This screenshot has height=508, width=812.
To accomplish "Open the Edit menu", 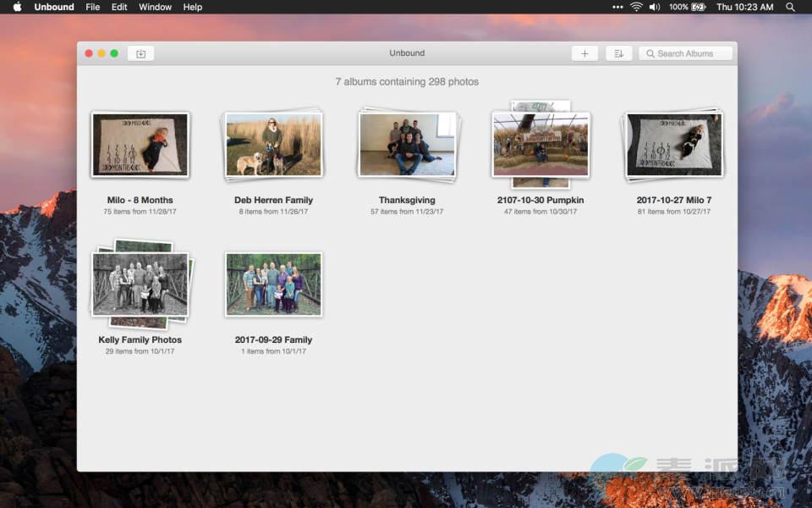I will 119,7.
